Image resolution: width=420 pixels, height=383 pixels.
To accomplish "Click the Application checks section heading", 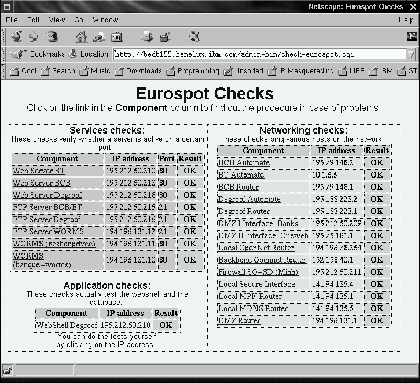I will [x=107, y=286].
